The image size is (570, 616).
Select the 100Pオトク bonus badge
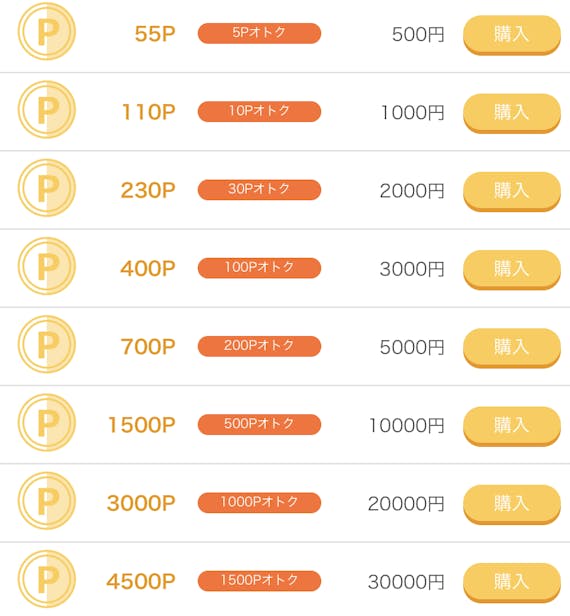click(x=259, y=268)
